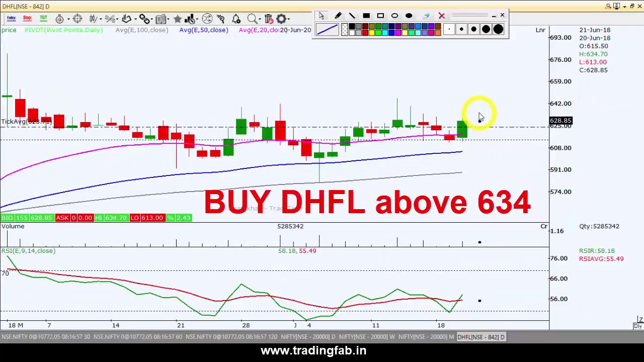
Task: Click the bar chart analysis icon
Action: 190,19
